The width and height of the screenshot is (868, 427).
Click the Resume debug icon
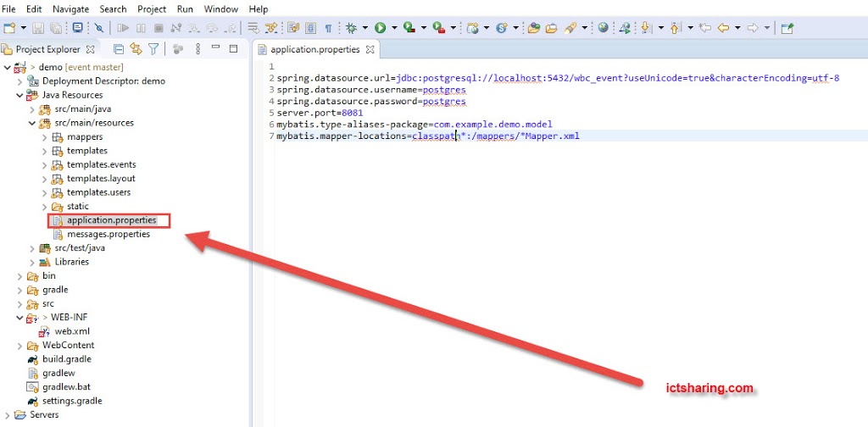tap(123, 28)
